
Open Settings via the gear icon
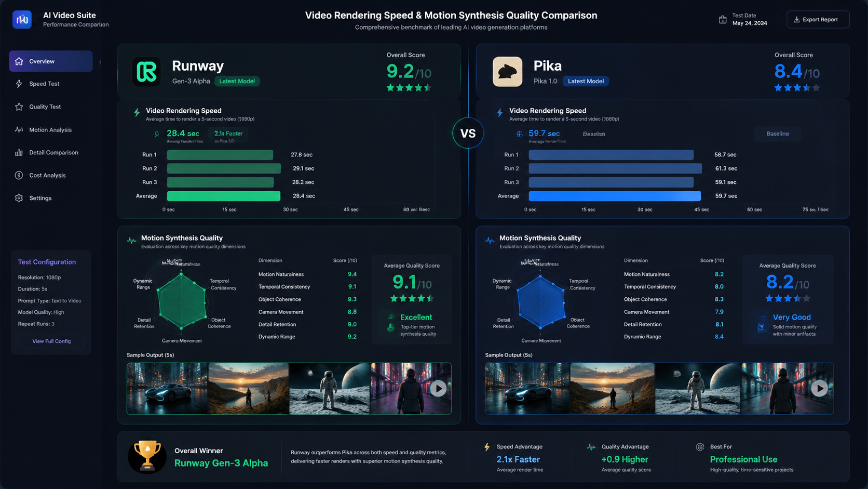tap(19, 198)
